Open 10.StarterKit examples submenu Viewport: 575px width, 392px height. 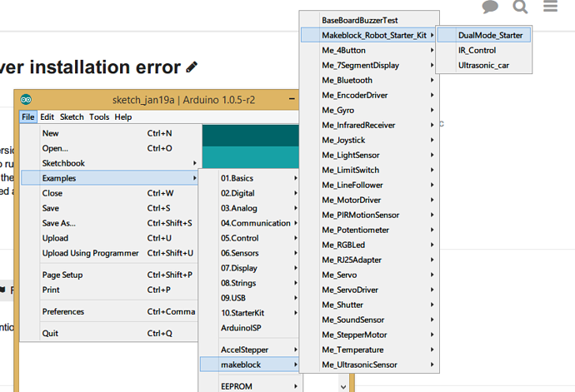tap(249, 313)
